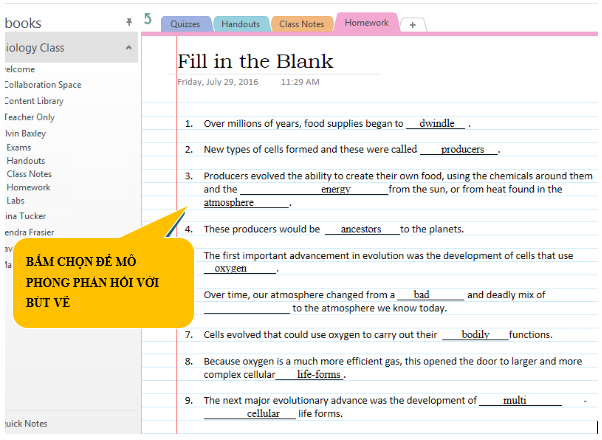This screenshot has width=602, height=440.
Task: Click the pin icon on notebooks pane
Action: pyautogui.click(x=128, y=20)
